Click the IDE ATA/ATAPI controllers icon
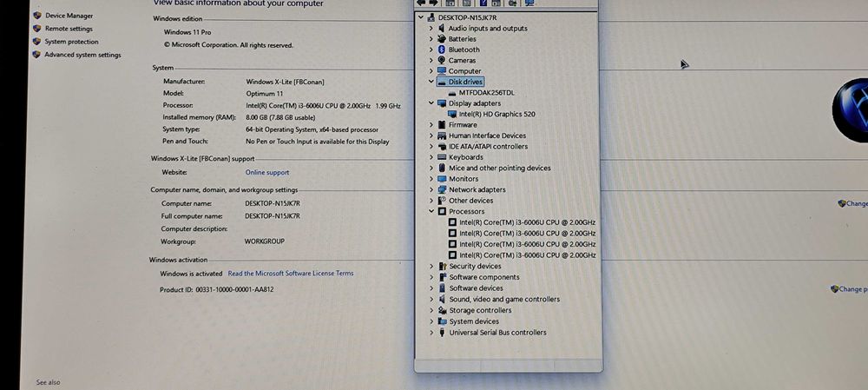Screen dimensions: 868x390 click(x=442, y=146)
